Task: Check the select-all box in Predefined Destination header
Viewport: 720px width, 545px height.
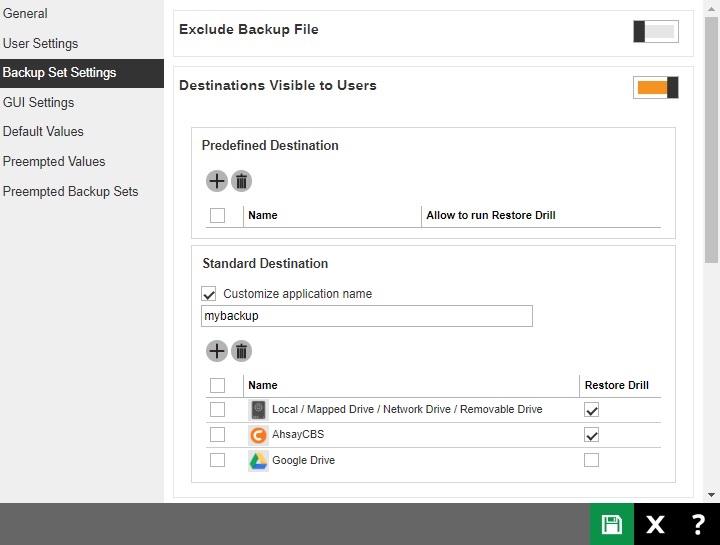Action: click(x=217, y=215)
